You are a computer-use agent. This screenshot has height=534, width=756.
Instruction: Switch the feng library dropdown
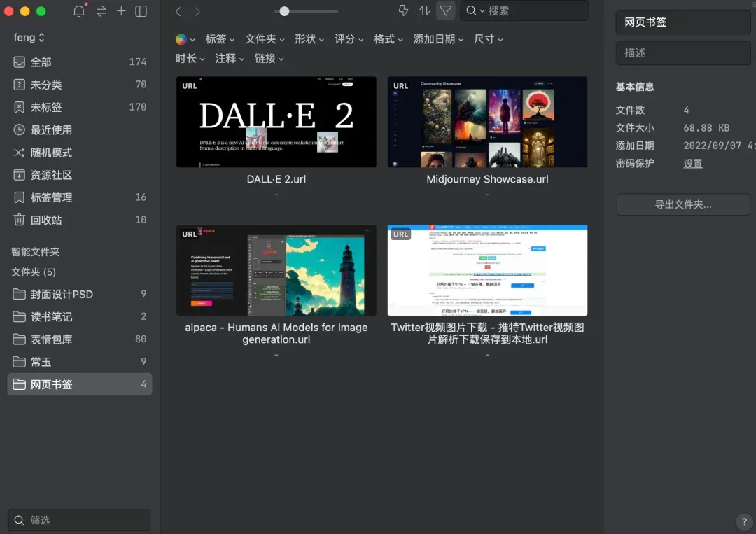(29, 37)
